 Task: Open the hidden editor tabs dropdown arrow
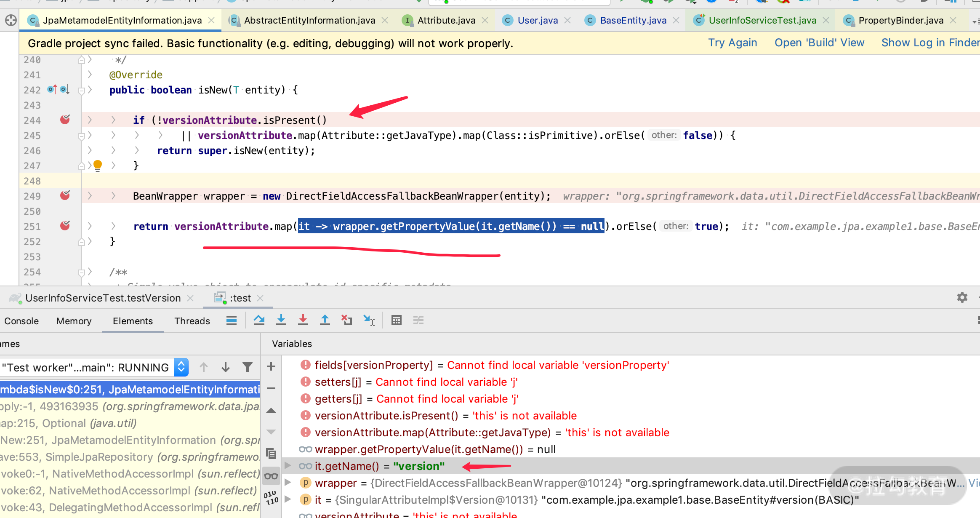click(x=975, y=21)
